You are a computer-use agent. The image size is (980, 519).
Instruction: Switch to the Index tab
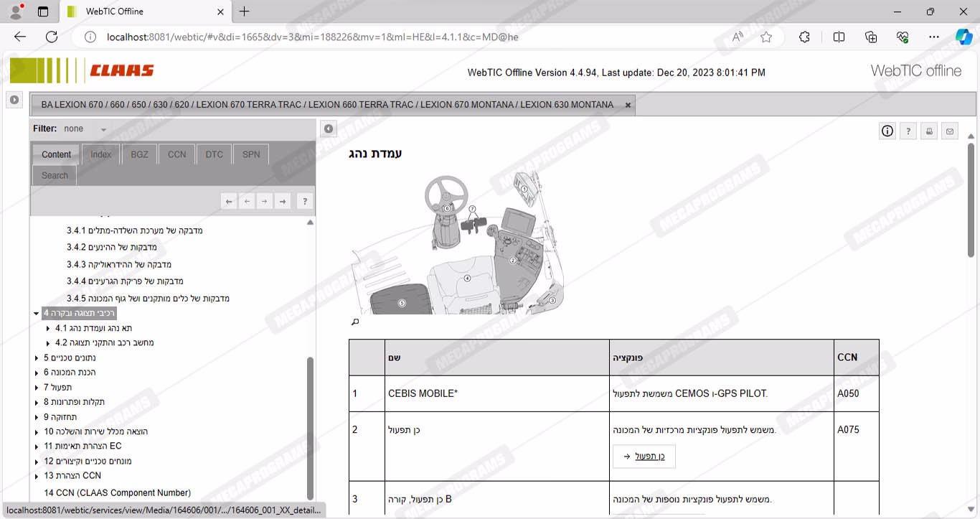(x=100, y=154)
